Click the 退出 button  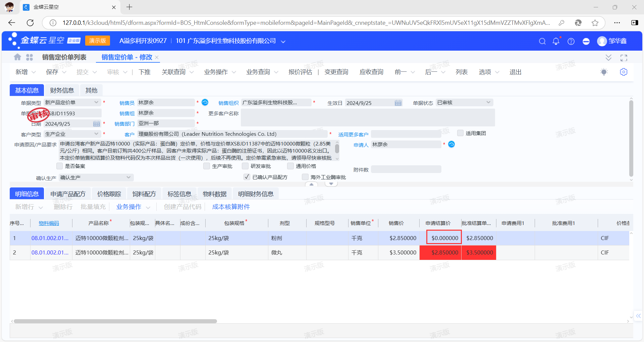[x=516, y=72]
